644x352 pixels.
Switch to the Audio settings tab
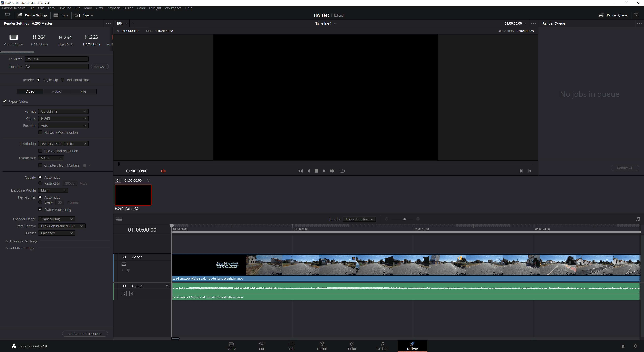[57, 91]
